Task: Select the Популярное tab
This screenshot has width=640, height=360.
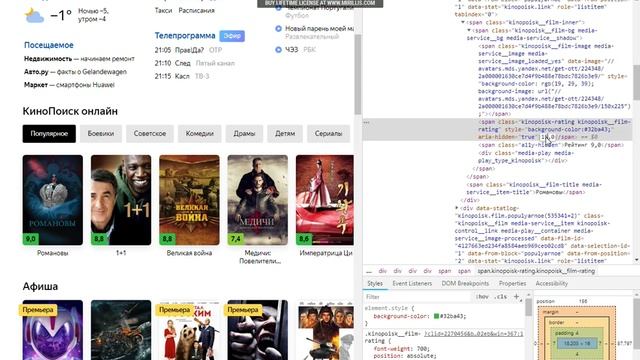Action: [49, 134]
